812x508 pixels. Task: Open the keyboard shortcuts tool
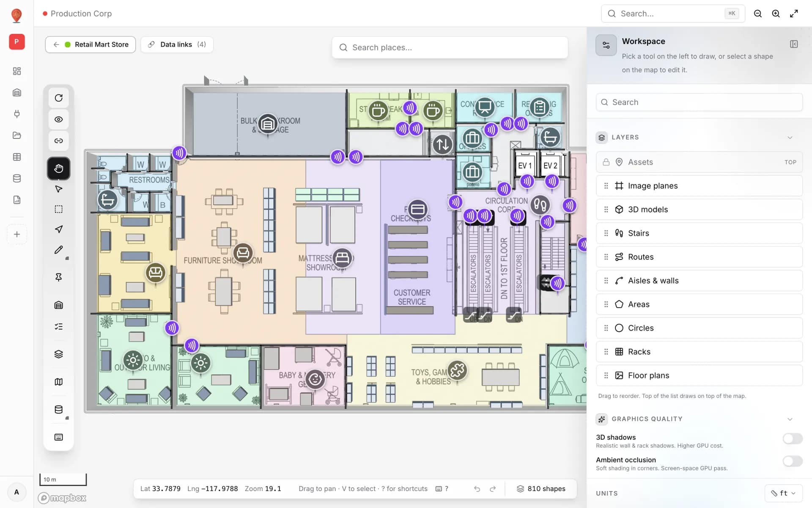pos(58,437)
